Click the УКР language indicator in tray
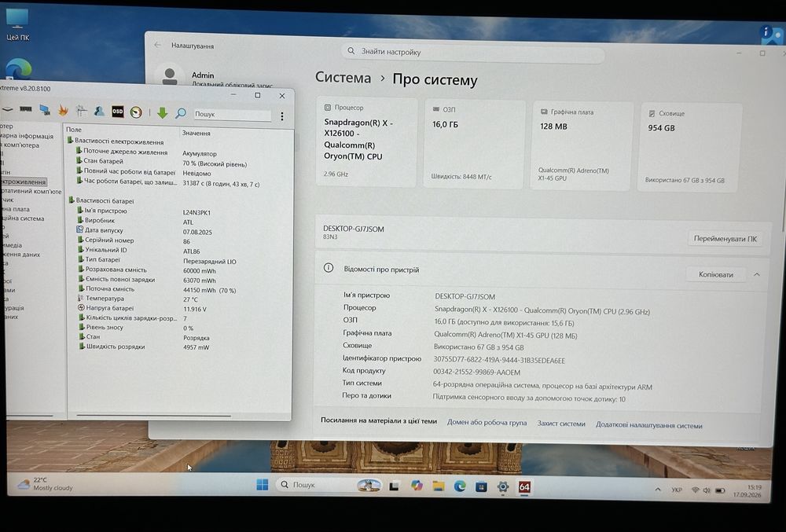 [x=676, y=490]
